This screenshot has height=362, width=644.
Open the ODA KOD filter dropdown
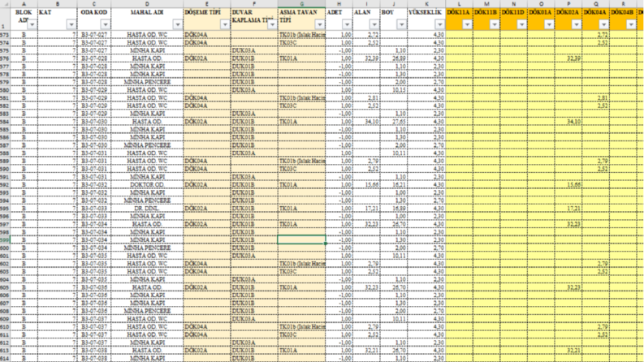tap(105, 25)
